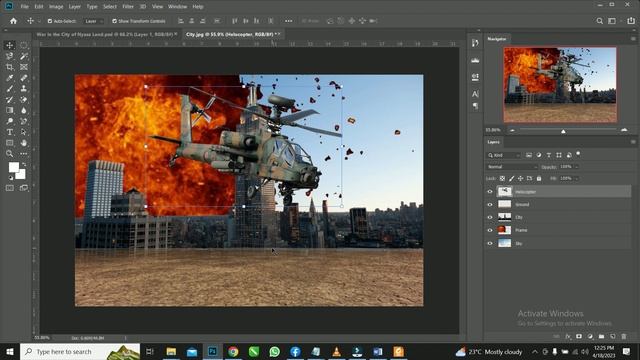The width and height of the screenshot is (640, 360).
Task: Select the Marquee selection tool
Action: pyautogui.click(x=24, y=45)
